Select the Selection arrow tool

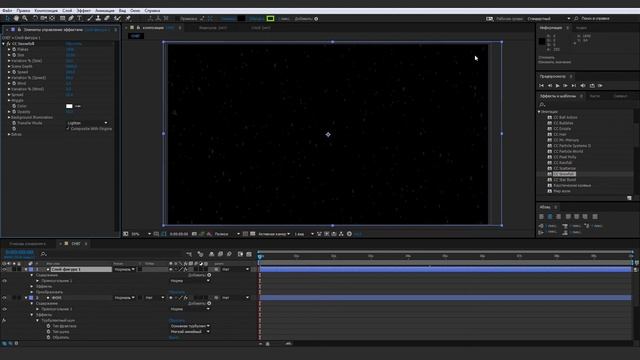tap(7, 18)
